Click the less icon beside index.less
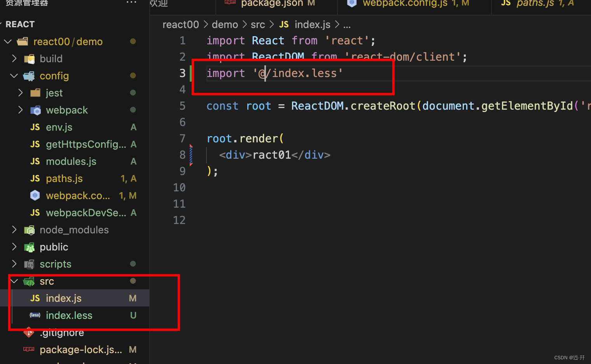Viewport: 591px width, 364px height. point(35,315)
